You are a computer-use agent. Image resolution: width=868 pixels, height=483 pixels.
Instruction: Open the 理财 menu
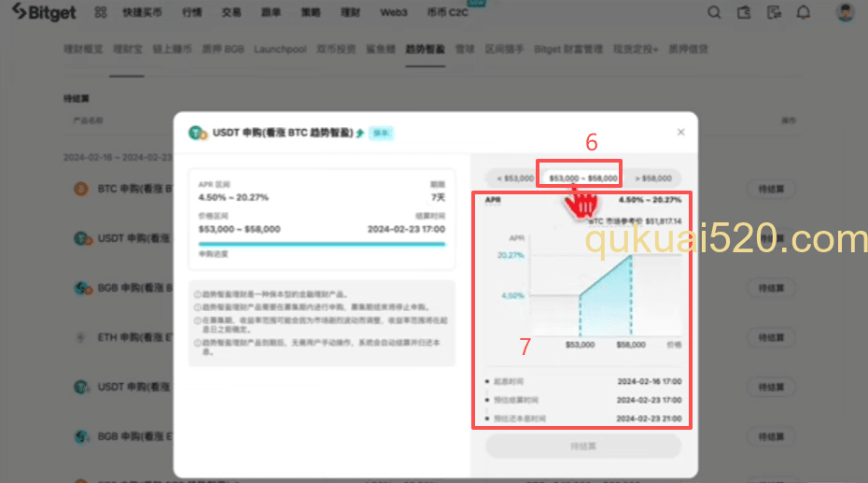pyautogui.click(x=350, y=12)
